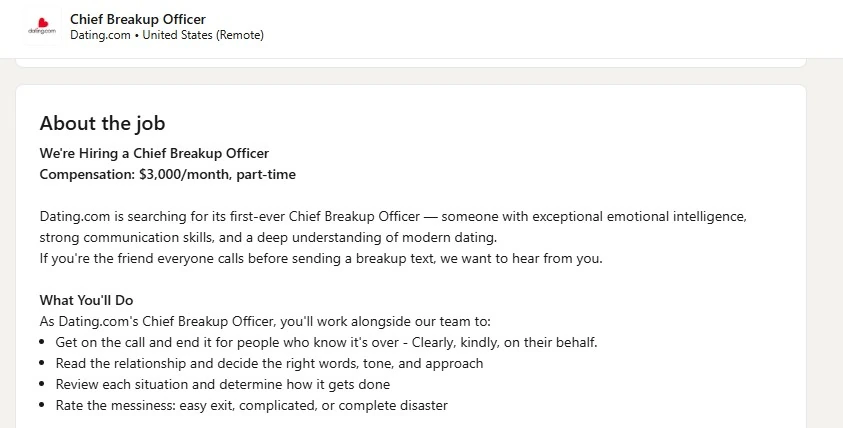Click the If you're the friend everyone calls sentence
This screenshot has width=843, height=428.
[x=321, y=259]
